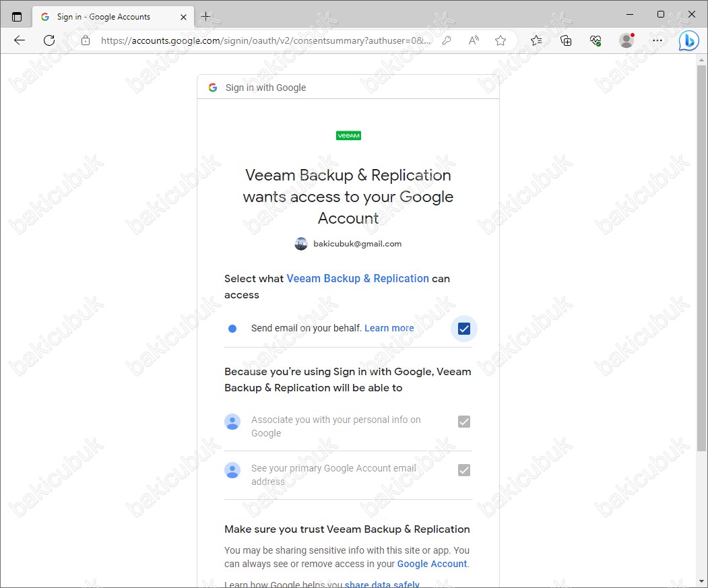708x588 pixels.
Task: Click the vertical scrollbar thumb
Action: point(701,257)
